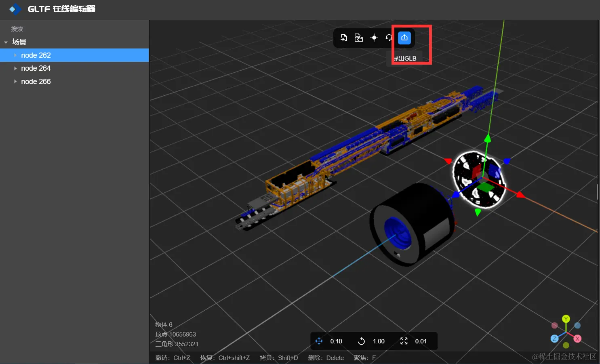Screen dimensions: 600x364
Task: Click the X axis on the view gizmo
Action: pyautogui.click(x=577, y=339)
